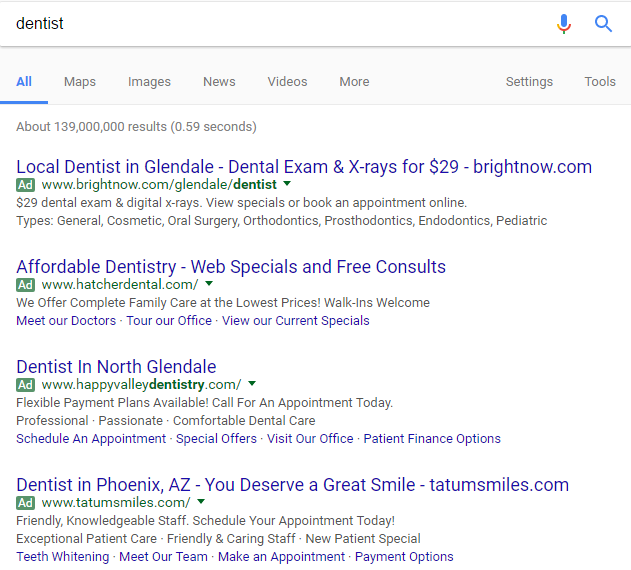Click the Schedule An Appointment sitelink
Image resolution: width=631 pixels, height=570 pixels.
pos(91,439)
